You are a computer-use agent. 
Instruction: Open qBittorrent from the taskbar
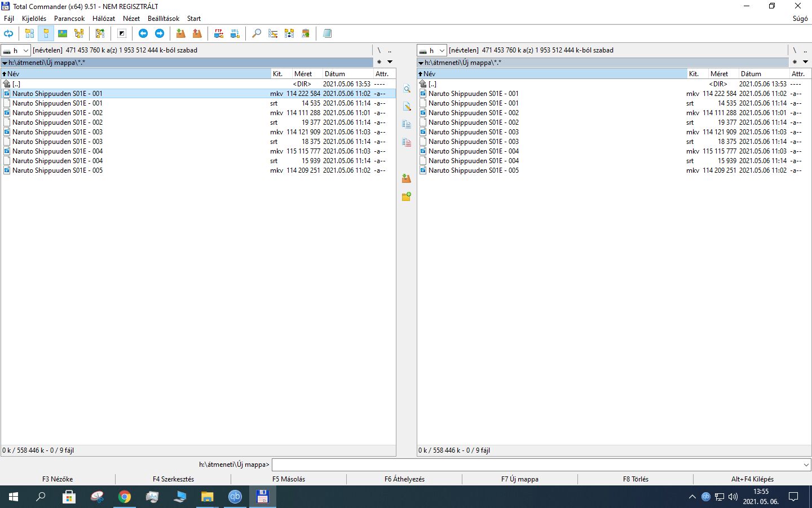tap(235, 497)
